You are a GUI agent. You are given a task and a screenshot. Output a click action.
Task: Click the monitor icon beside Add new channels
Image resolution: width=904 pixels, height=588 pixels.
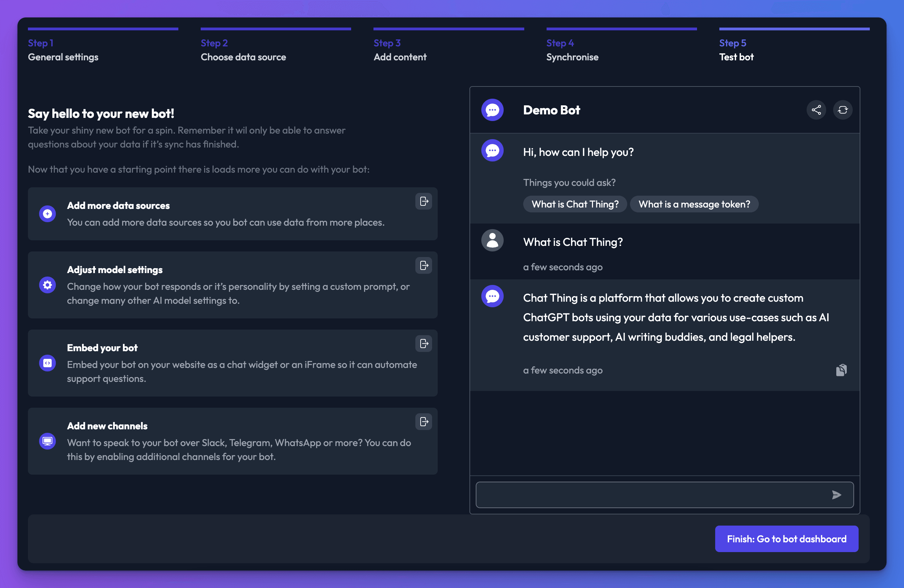pyautogui.click(x=47, y=441)
